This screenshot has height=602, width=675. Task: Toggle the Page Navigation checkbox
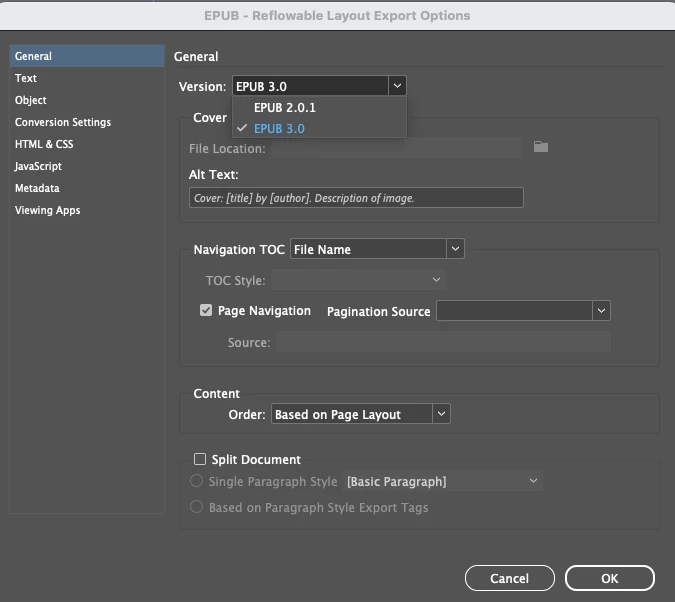point(206,310)
